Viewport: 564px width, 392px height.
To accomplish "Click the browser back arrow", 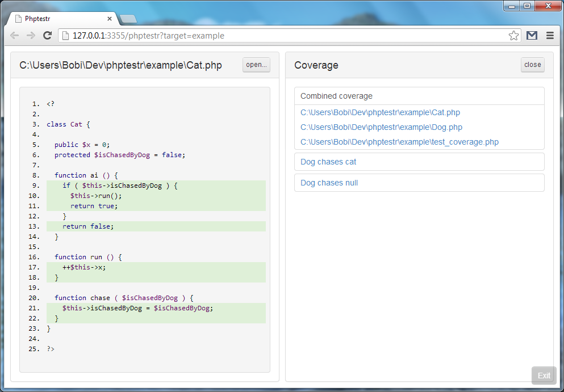I will coord(14,35).
